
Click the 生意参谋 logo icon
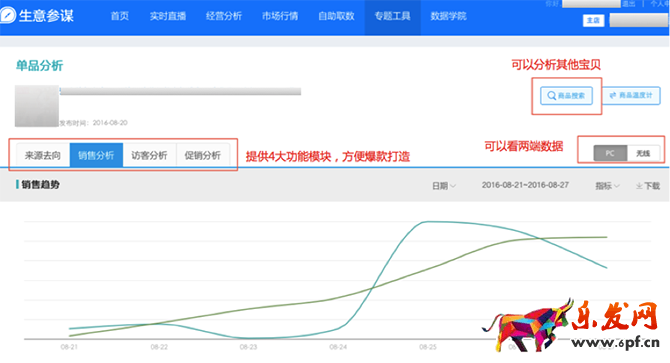7,15
